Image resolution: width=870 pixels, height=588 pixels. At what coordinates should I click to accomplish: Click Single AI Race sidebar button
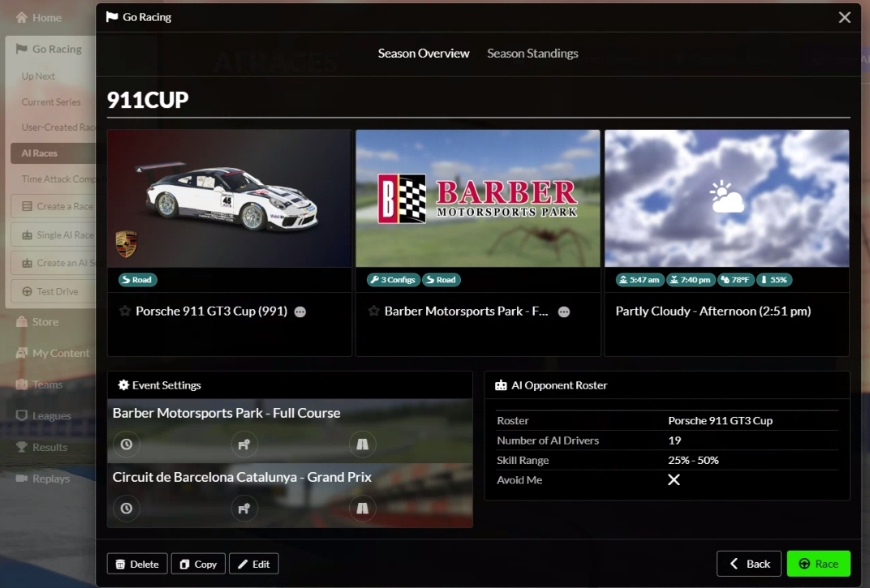(x=54, y=235)
